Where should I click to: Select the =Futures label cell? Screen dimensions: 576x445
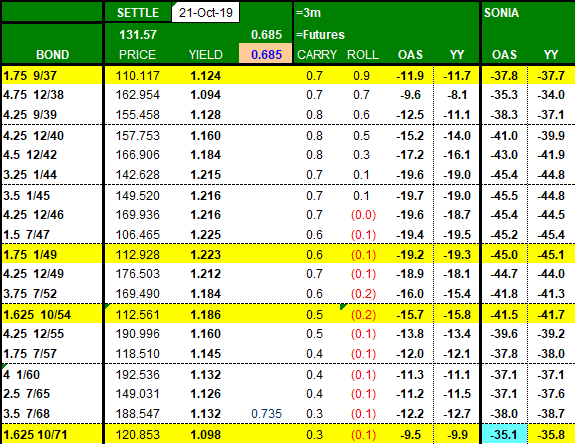tap(320, 35)
